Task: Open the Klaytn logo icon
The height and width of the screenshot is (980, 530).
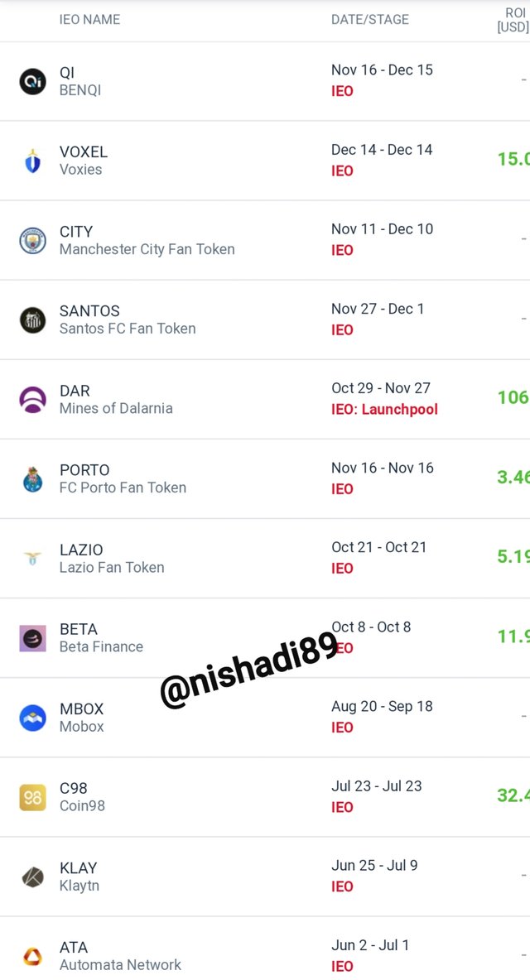Action: click(32, 877)
